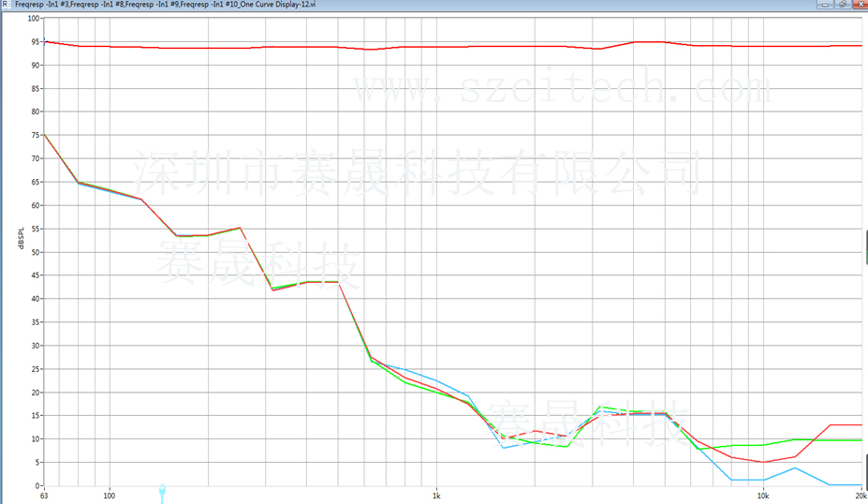The width and height of the screenshot is (868, 504).
Task: Click the lower red curve end at 20k
Action: point(857,425)
